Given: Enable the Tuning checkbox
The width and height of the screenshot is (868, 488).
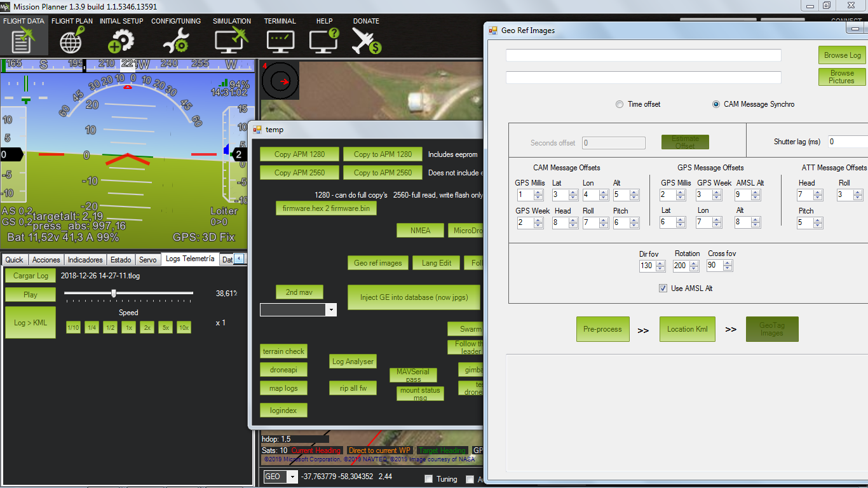Looking at the screenshot, I should pos(429,479).
